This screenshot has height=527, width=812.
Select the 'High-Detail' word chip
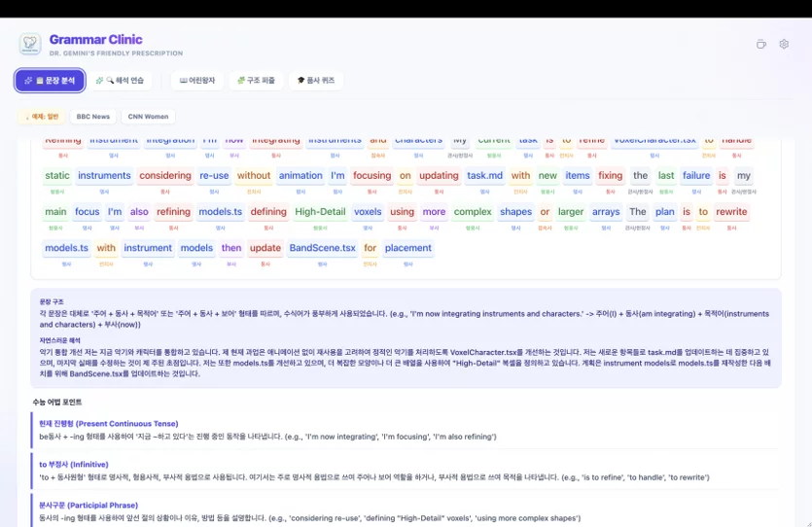tap(320, 212)
